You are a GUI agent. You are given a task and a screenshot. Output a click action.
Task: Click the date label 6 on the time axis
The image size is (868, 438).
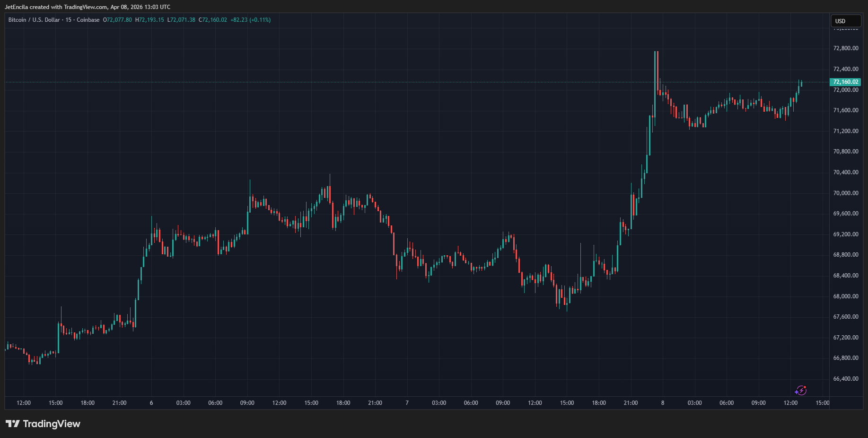pyautogui.click(x=151, y=403)
